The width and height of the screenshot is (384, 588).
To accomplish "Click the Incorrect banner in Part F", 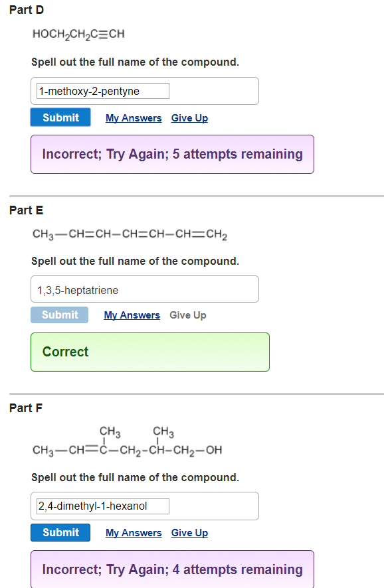I will pos(171,569).
